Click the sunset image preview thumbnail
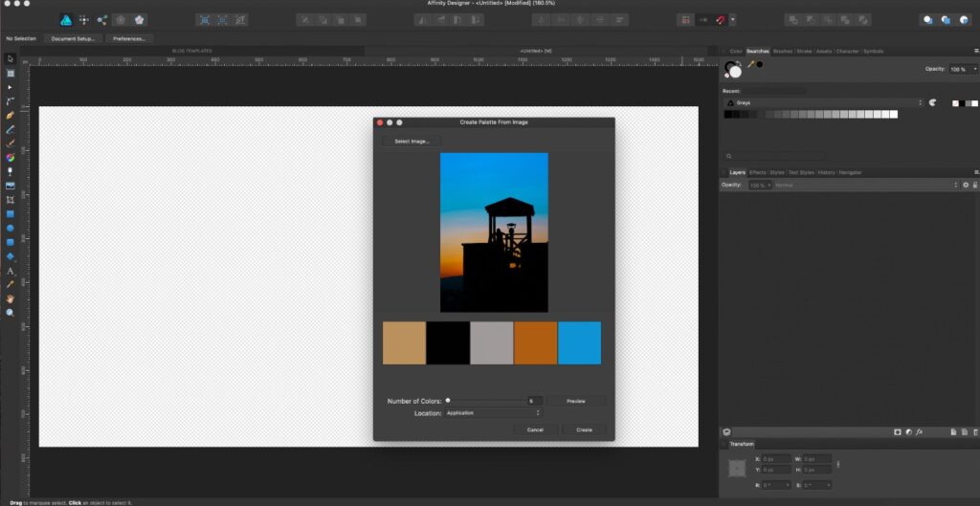The width and height of the screenshot is (980, 506). pyautogui.click(x=494, y=232)
